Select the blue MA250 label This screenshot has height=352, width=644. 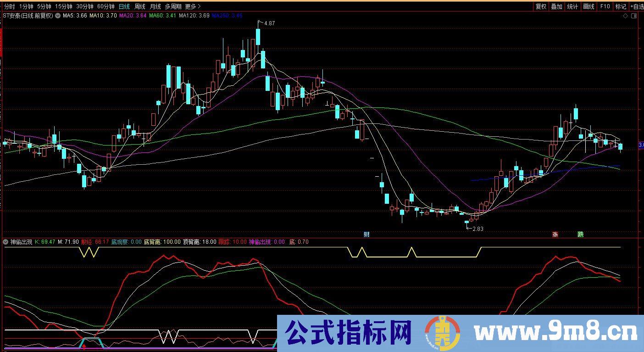227,16
